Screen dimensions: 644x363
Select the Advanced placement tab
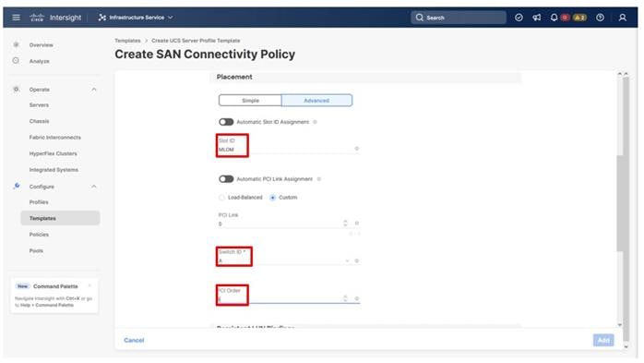[316, 101]
